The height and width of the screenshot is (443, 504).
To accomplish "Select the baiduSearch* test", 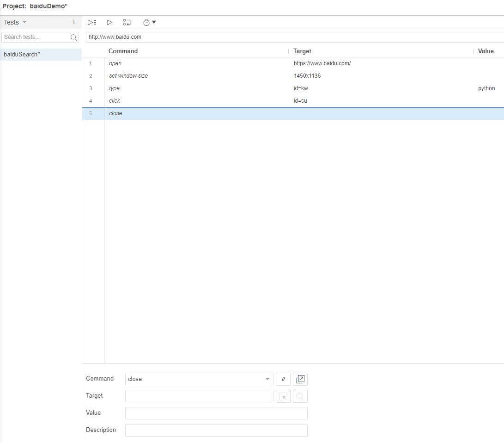I will click(x=41, y=55).
